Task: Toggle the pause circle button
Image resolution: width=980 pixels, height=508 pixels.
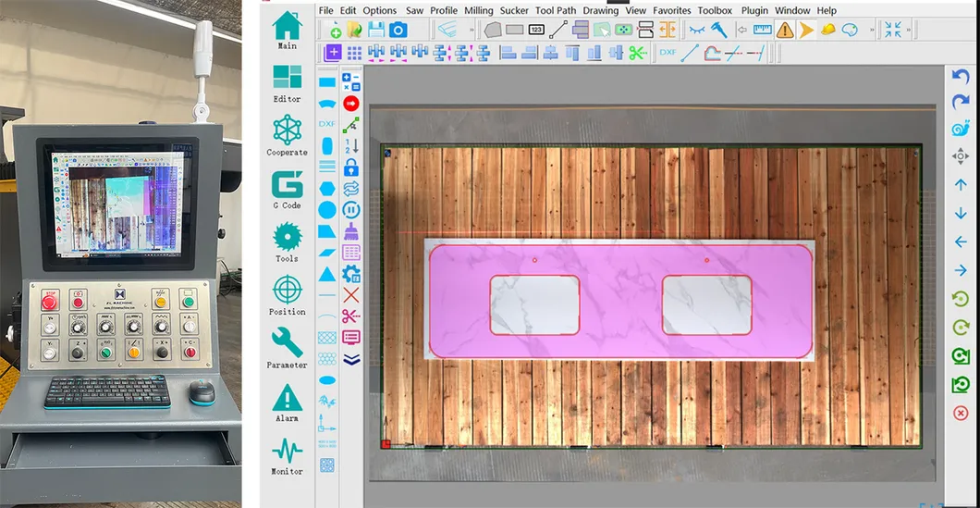Action: coord(351,209)
